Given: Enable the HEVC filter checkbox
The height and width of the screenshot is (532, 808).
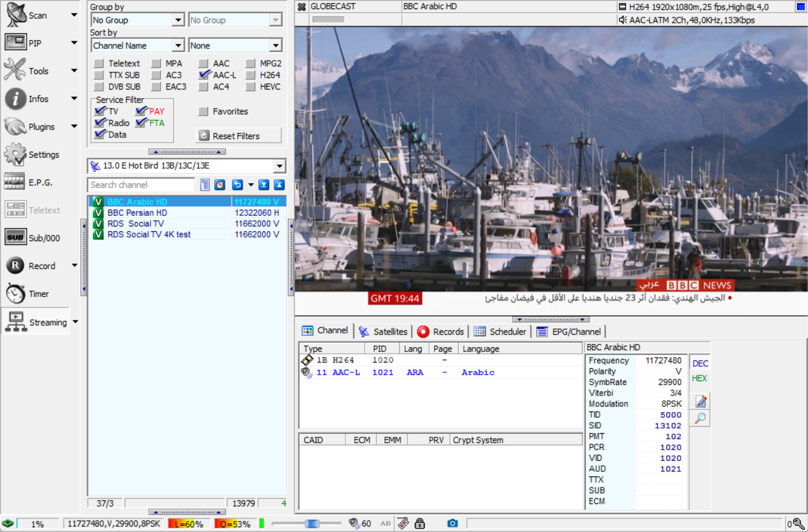Looking at the screenshot, I should tap(250, 87).
